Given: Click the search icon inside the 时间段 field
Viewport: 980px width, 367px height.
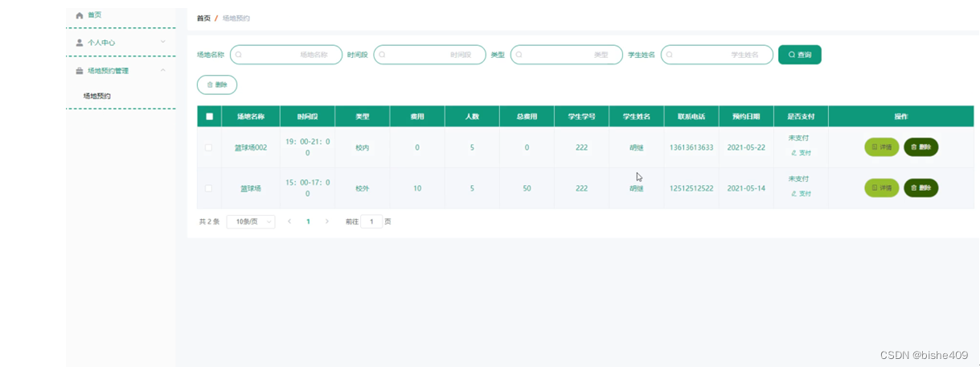Looking at the screenshot, I should [x=382, y=55].
